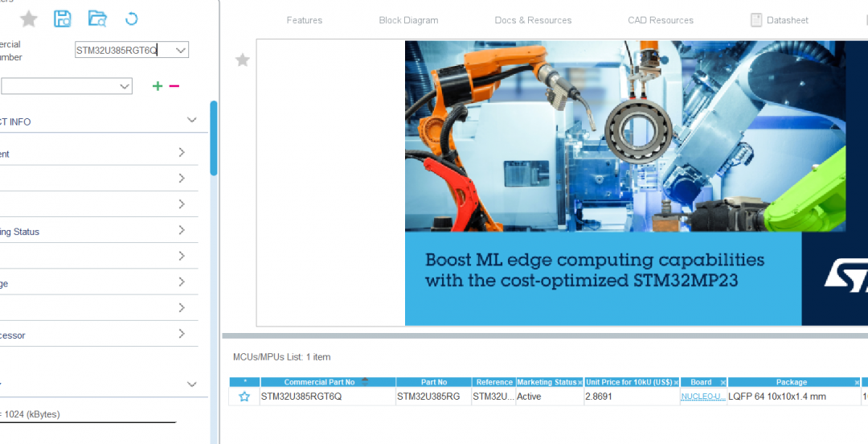Click the Commercial Part No column header
Image resolution: width=868 pixels, height=444 pixels.
click(319, 382)
